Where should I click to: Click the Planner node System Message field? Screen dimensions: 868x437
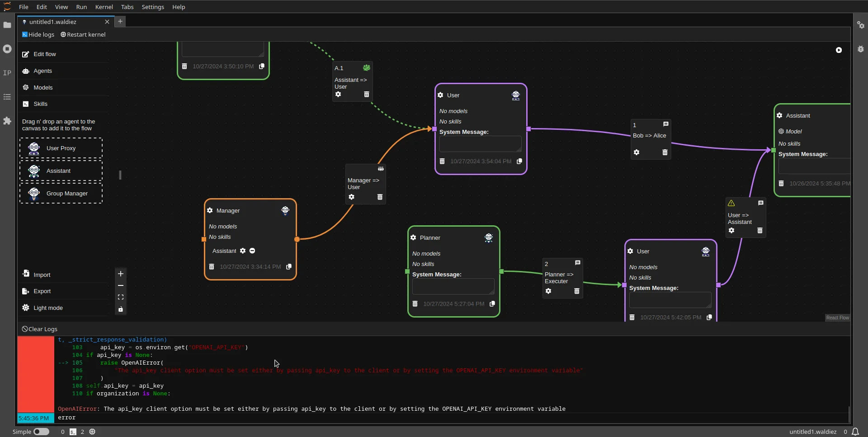(453, 286)
